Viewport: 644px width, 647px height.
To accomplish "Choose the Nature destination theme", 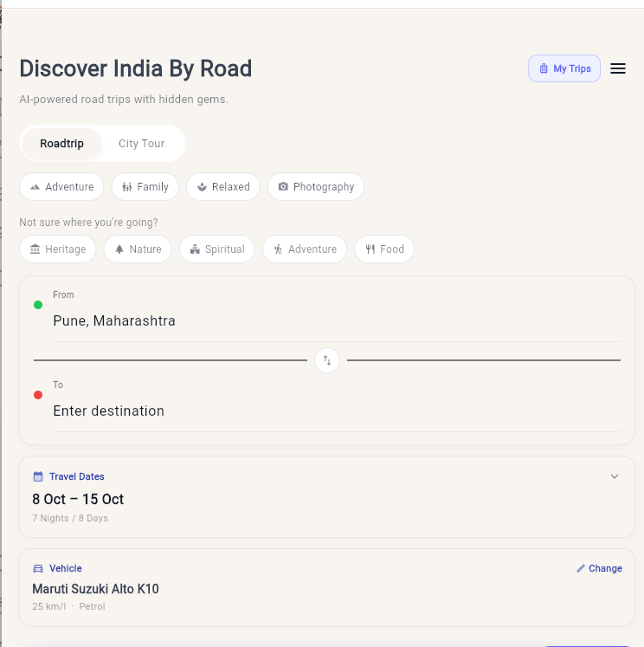I will [x=138, y=249].
